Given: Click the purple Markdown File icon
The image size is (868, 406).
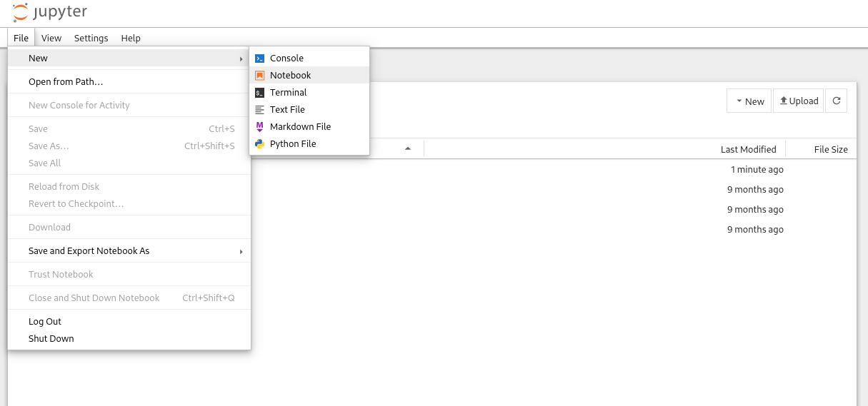Looking at the screenshot, I should click(259, 127).
